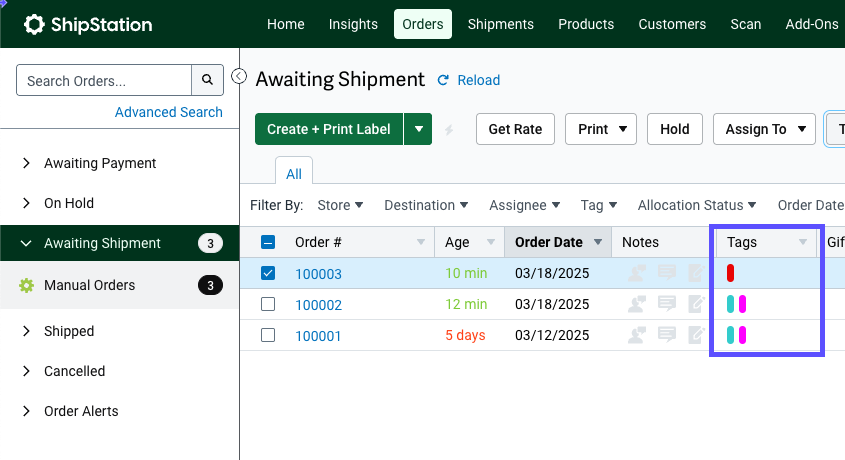Open the Create + Print Label dropdown arrow
Viewport: 845px width, 460px height.
(419, 129)
